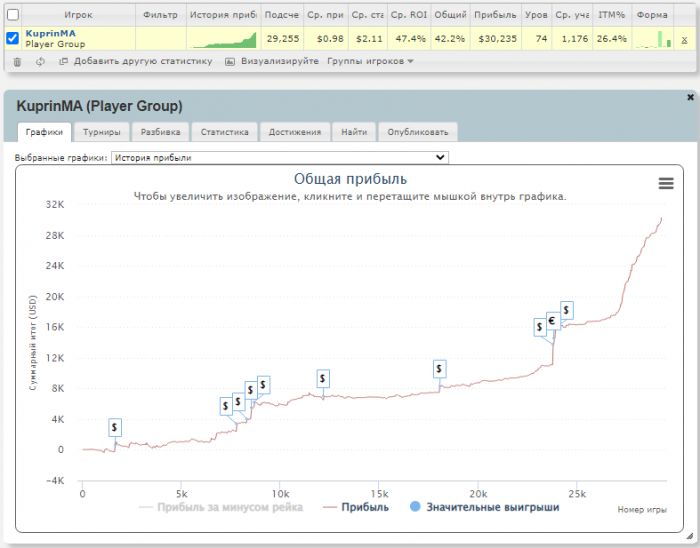Click the trash delete icon
This screenshot has width=700, height=548.
(x=17, y=62)
